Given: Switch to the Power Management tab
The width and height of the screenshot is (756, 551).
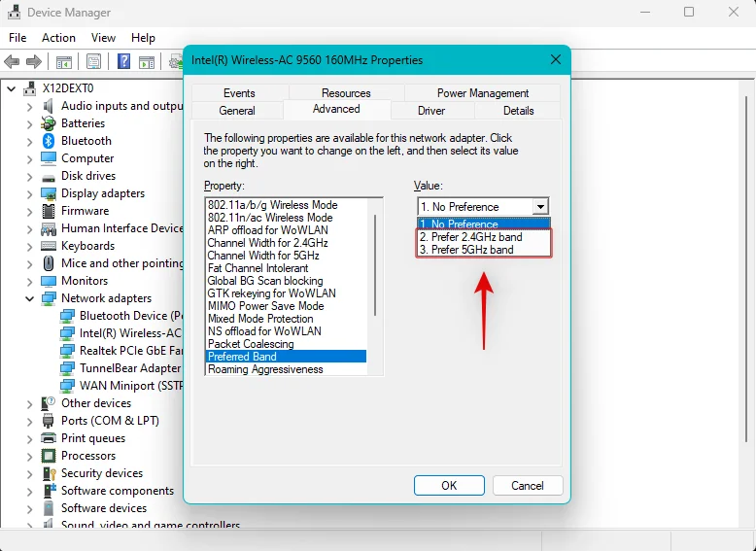Looking at the screenshot, I should (x=482, y=93).
